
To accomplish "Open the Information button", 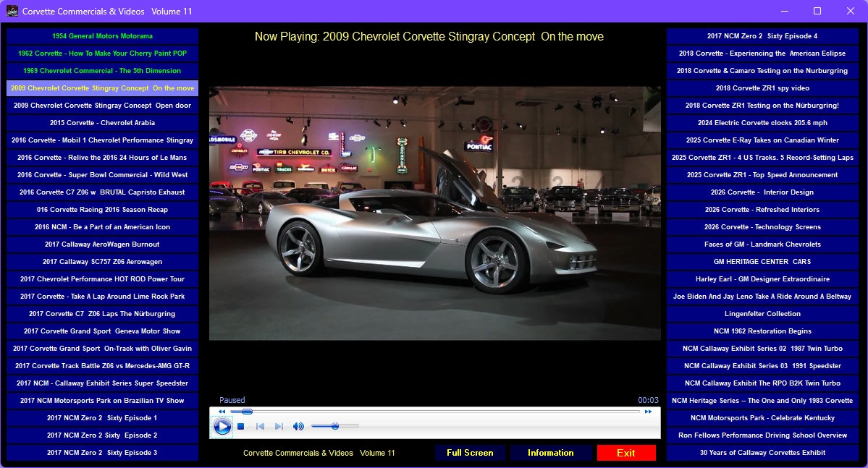I will pyautogui.click(x=551, y=453).
